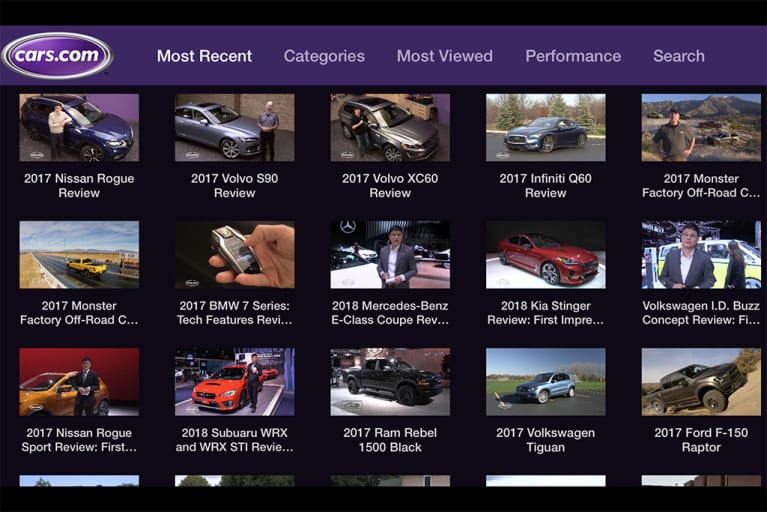
Task: Click the '2017 Nissan Rogue Sport Review' title
Action: [79, 440]
